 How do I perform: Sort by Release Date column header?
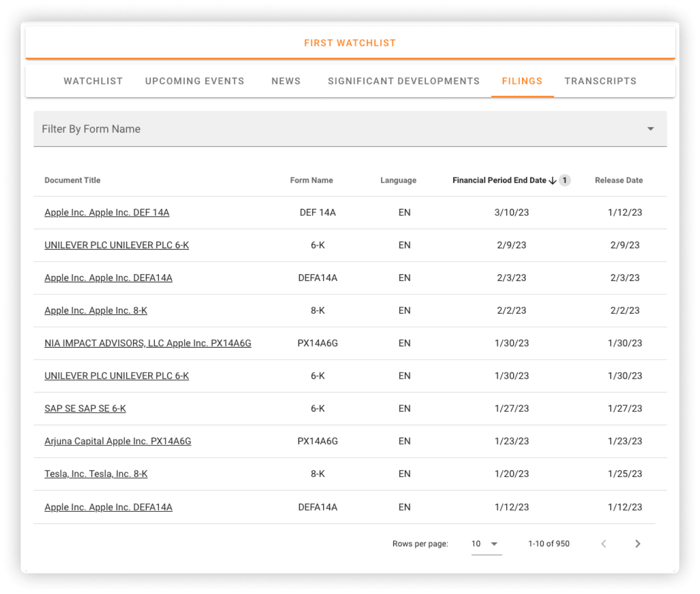619,181
